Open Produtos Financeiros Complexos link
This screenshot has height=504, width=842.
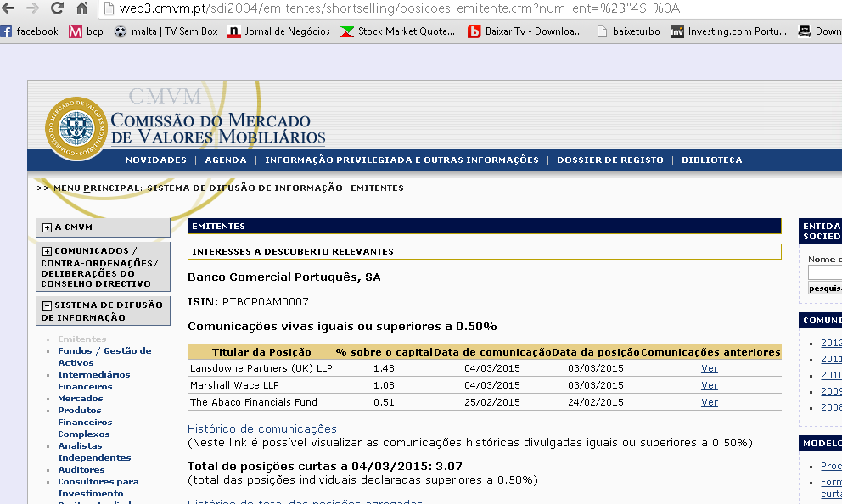click(85, 422)
